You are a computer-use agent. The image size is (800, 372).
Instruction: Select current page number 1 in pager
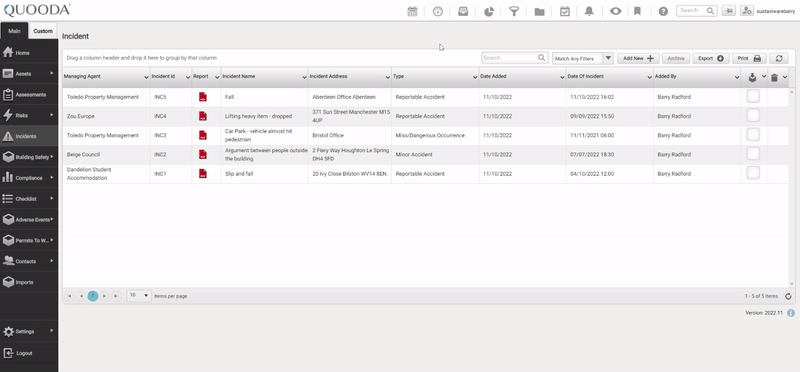pos(93,296)
